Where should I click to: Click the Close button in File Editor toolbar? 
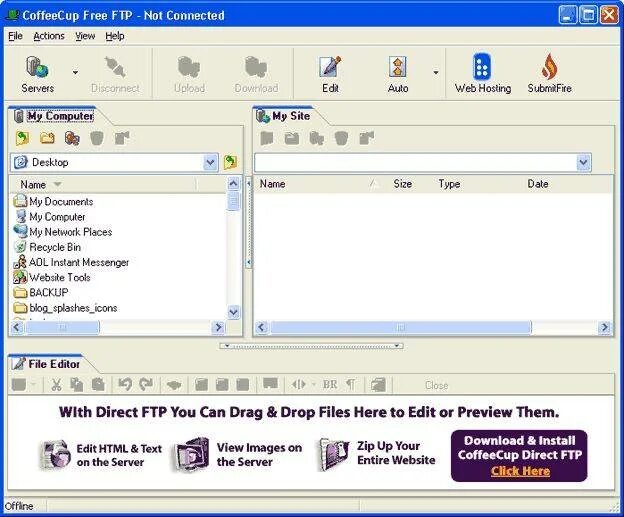click(436, 385)
